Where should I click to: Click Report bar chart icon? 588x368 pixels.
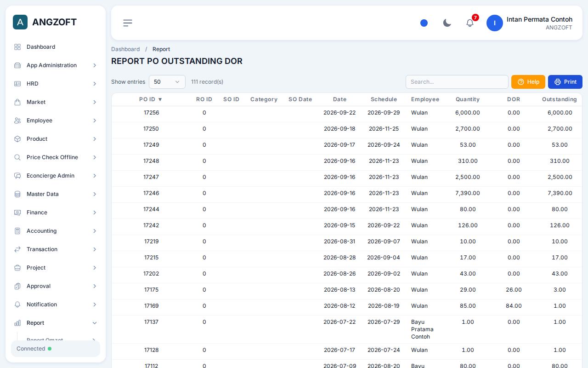tap(17, 323)
